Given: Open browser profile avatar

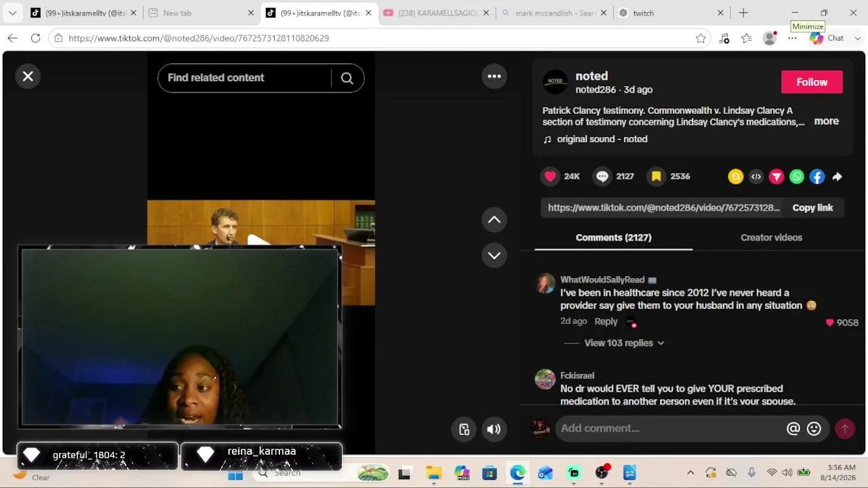Looking at the screenshot, I should point(770,39).
